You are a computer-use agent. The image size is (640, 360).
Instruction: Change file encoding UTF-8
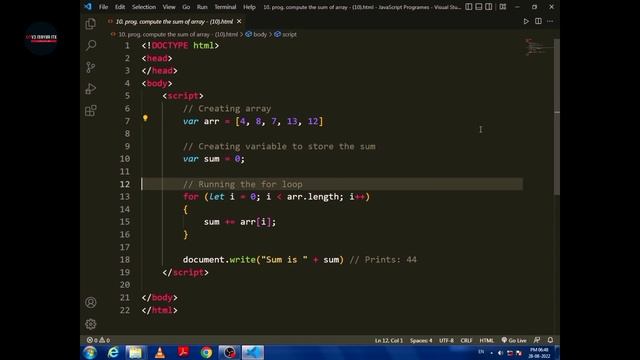[446, 340]
